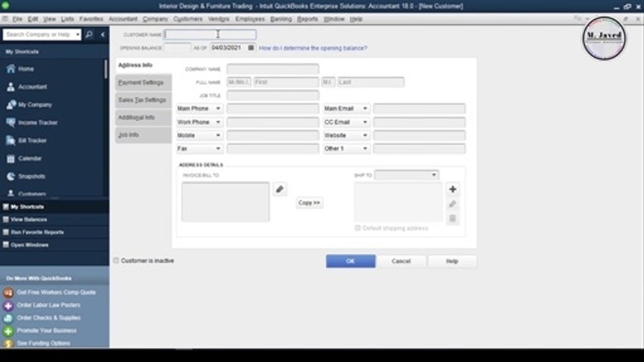This screenshot has width=644, height=362.
Task: Edit the Invoice/Bill To address pencil icon
Action: click(280, 189)
